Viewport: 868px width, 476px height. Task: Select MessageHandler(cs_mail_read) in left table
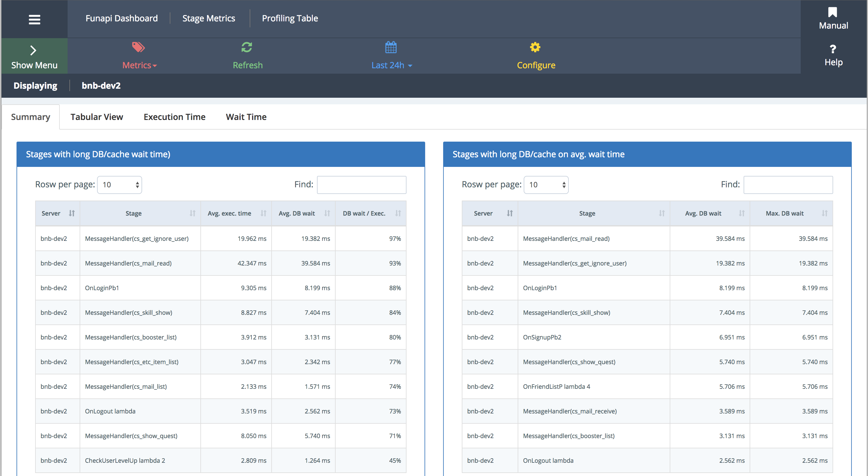(128, 263)
